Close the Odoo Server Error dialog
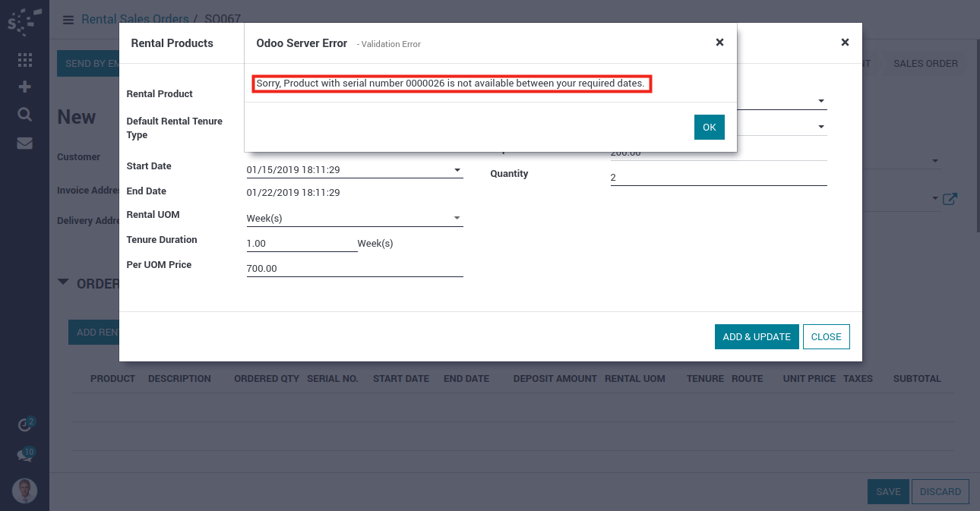The height and width of the screenshot is (511, 980). 719,43
